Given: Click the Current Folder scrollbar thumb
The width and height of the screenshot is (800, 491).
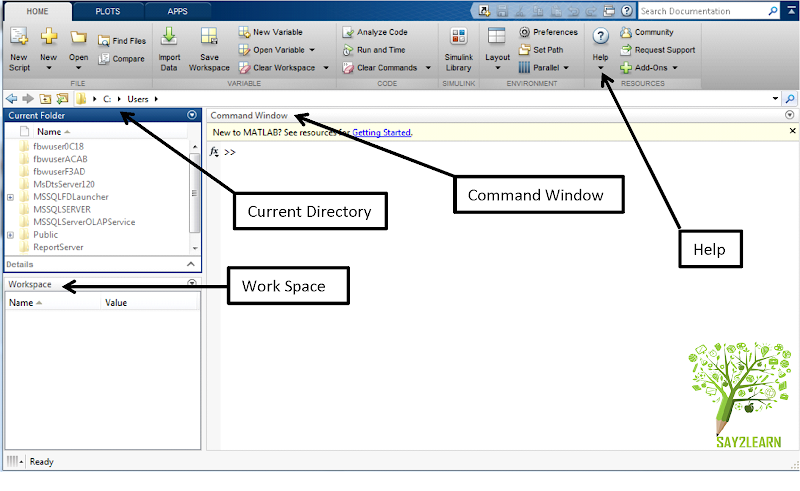Looking at the screenshot, I should pyautogui.click(x=194, y=193).
